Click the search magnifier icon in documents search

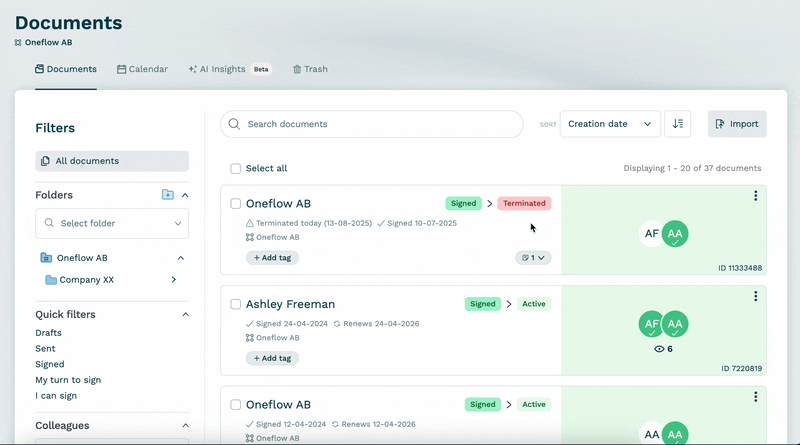[234, 124]
